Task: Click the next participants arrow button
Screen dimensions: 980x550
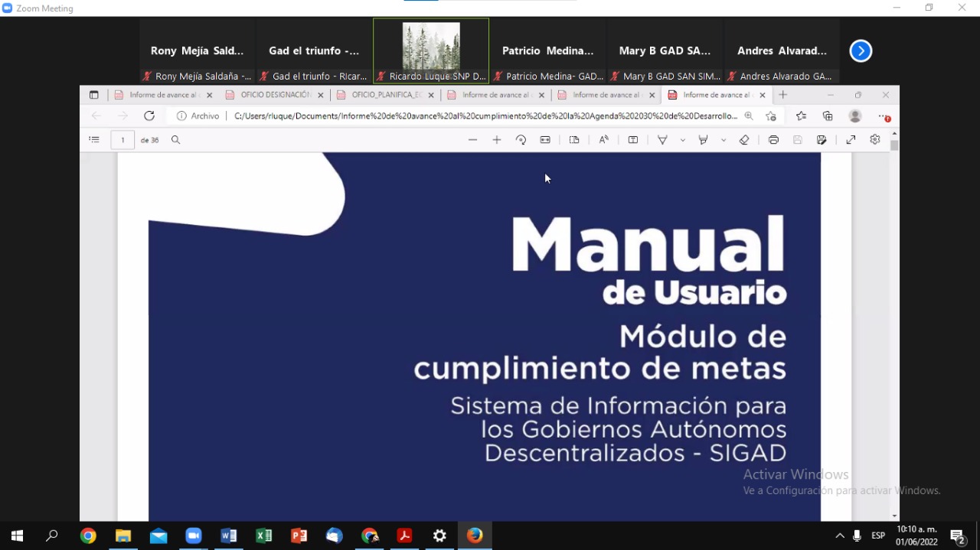Action: coord(861,51)
